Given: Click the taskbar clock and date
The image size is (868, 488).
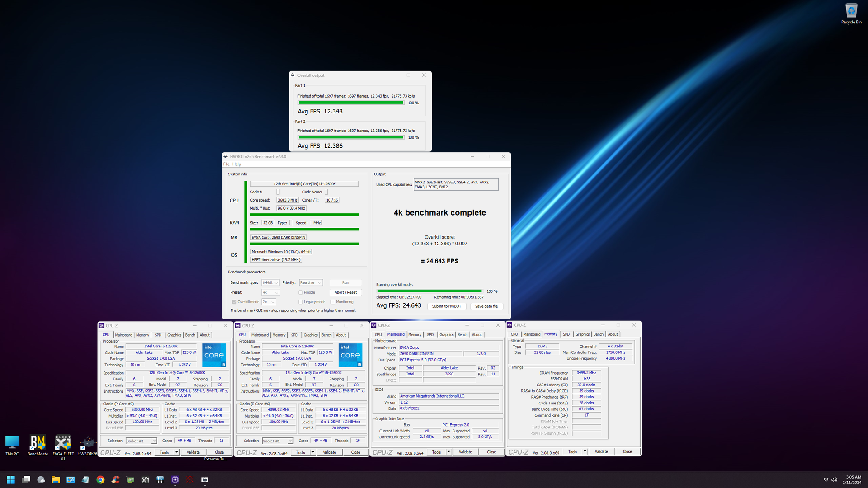Looking at the screenshot, I should [x=852, y=480].
